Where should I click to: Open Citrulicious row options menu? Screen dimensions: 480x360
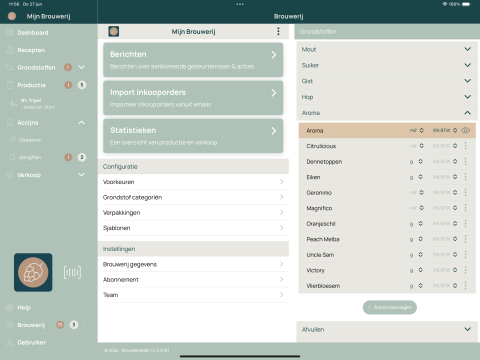[465, 146]
